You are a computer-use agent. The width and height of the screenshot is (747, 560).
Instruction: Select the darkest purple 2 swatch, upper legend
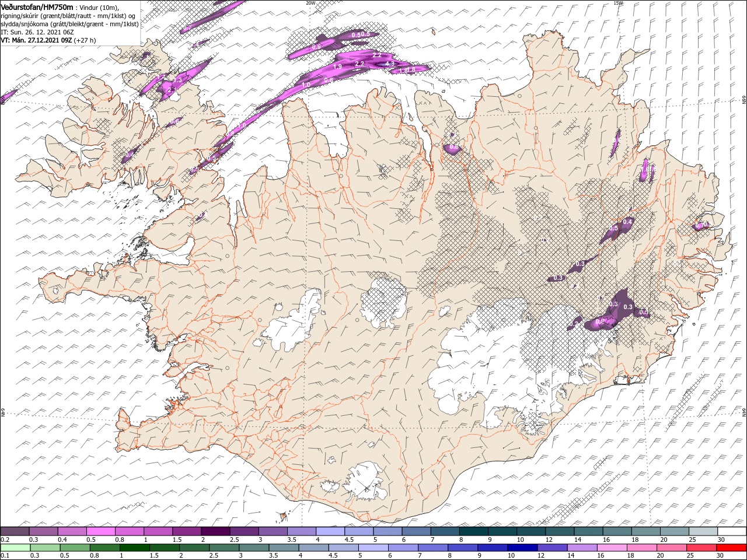215,531
